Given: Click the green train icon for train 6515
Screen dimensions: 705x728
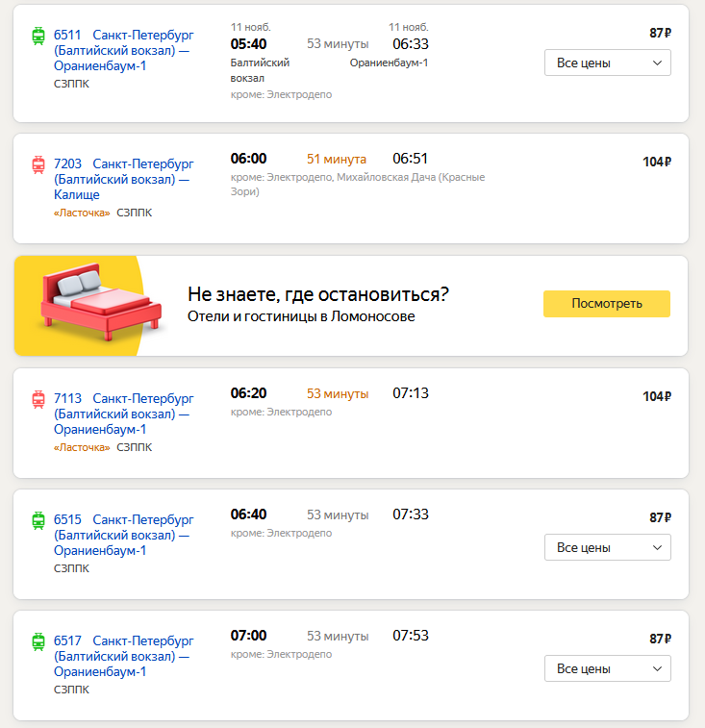Looking at the screenshot, I should [38, 520].
